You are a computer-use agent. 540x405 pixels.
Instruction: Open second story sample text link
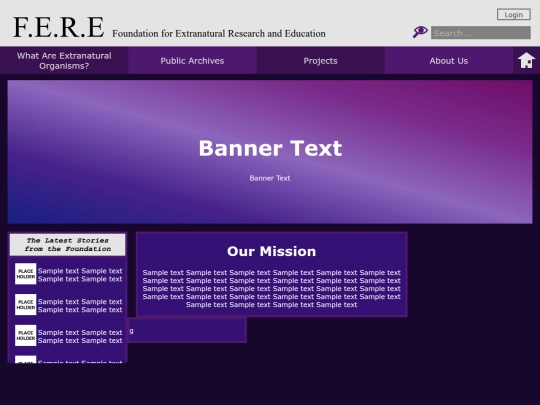tap(80, 305)
